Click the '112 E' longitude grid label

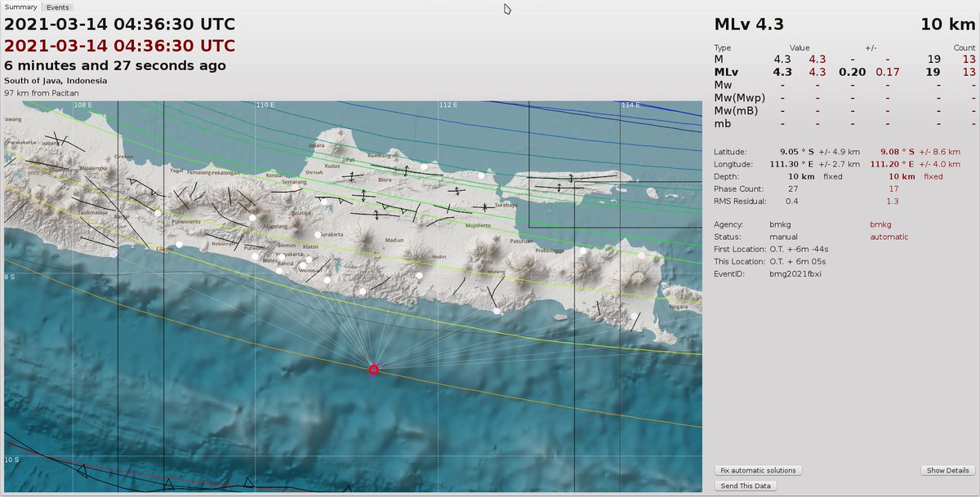447,105
